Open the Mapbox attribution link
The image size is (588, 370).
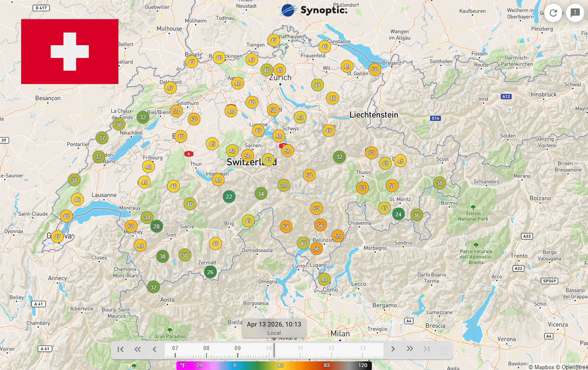542,367
